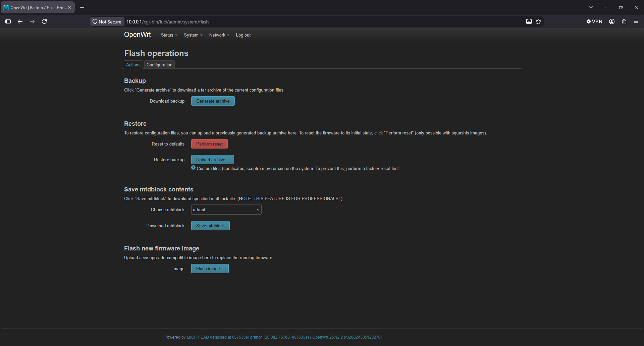Viewport: 644px width, 346px height.
Task: Expand the Network menu
Action: coord(219,35)
